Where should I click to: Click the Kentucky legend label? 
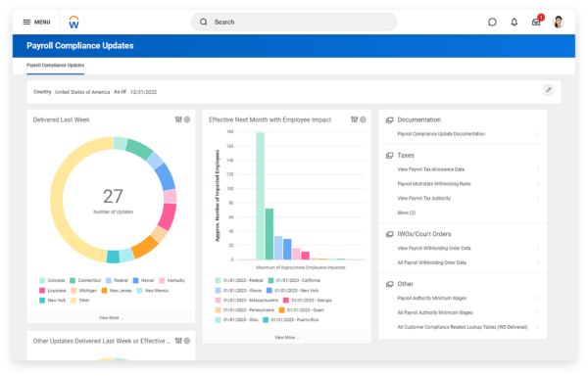coord(175,280)
